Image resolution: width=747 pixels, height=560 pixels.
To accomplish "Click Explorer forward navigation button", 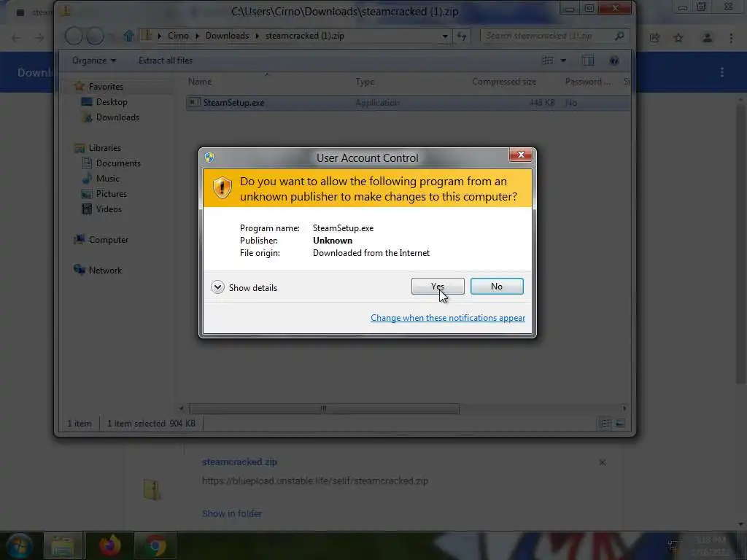I will coord(95,36).
